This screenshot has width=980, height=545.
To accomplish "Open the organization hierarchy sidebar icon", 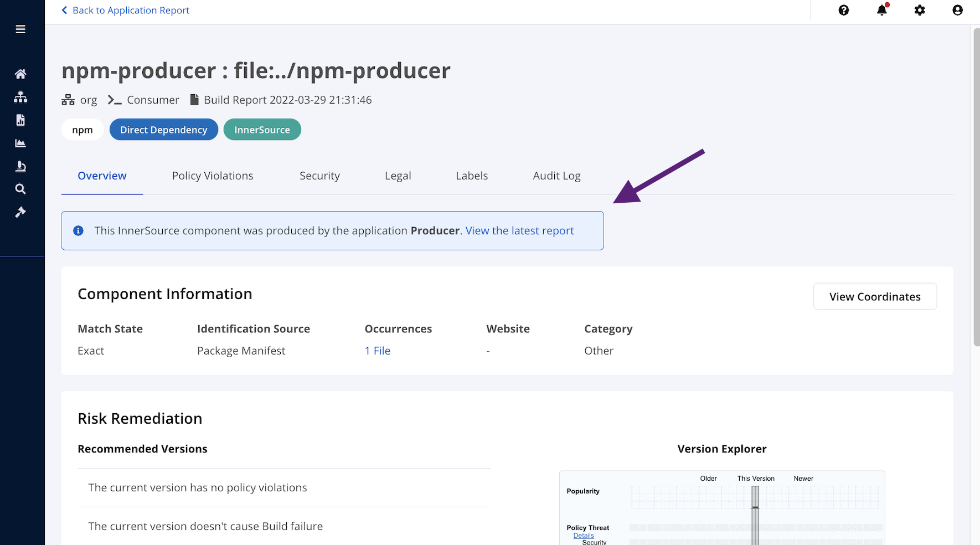I will point(20,97).
